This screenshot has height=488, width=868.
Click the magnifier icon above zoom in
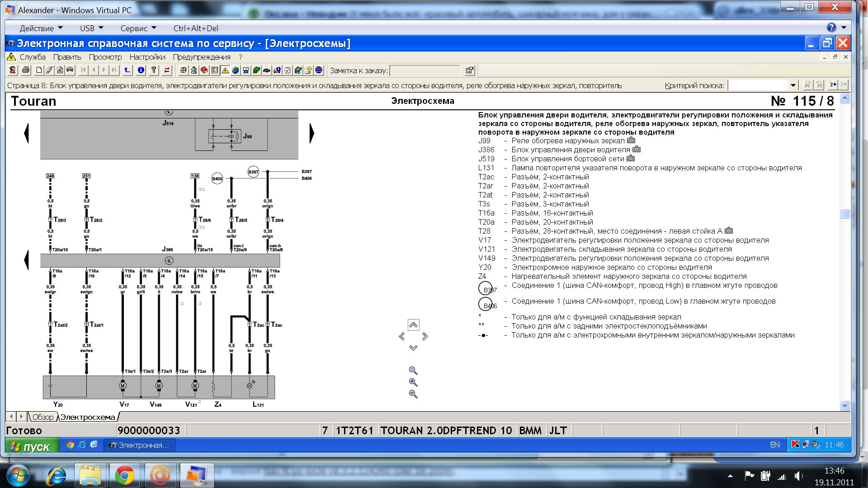pyautogui.click(x=413, y=371)
